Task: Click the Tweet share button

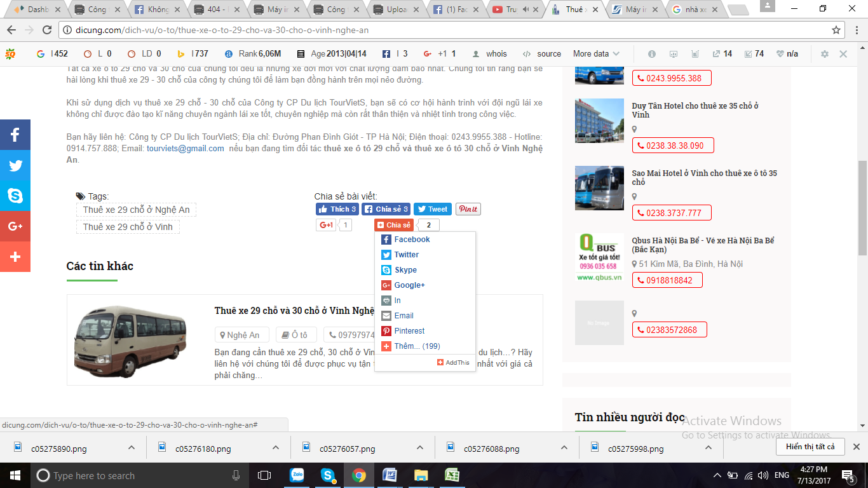Action: click(x=433, y=209)
